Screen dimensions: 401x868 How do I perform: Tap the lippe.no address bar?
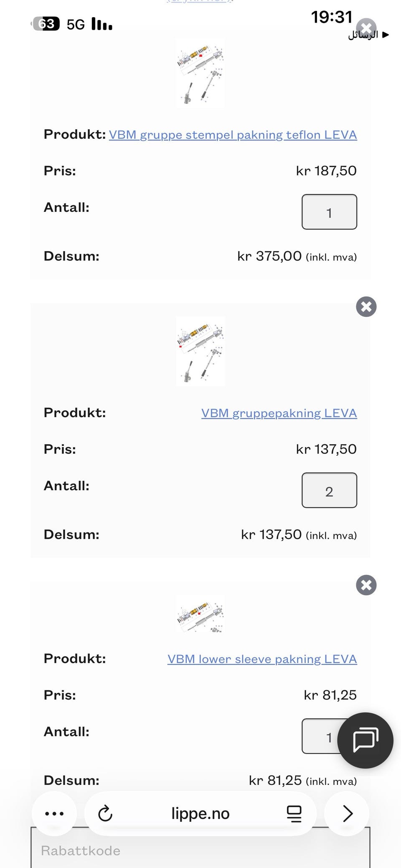click(200, 814)
